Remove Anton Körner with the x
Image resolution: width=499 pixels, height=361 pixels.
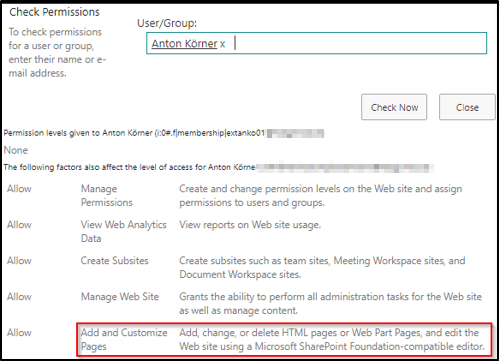click(x=222, y=44)
